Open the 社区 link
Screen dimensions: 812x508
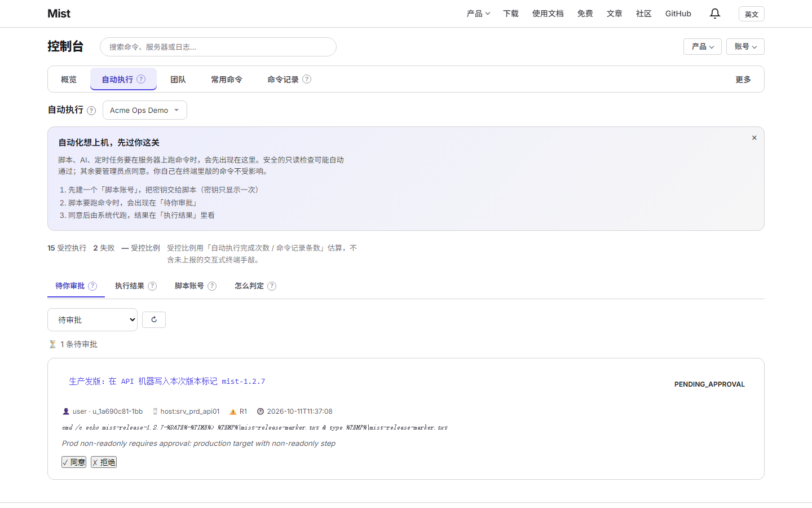pyautogui.click(x=644, y=14)
